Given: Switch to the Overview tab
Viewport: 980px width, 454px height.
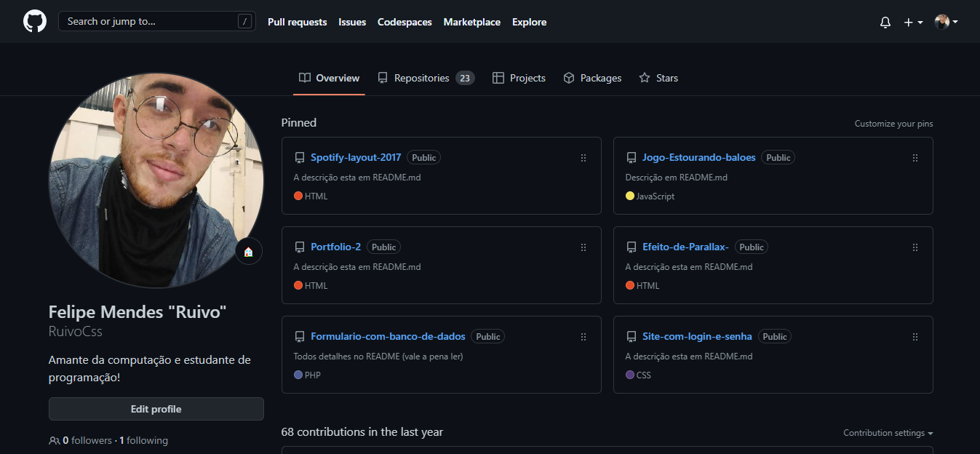Looking at the screenshot, I should (x=329, y=78).
